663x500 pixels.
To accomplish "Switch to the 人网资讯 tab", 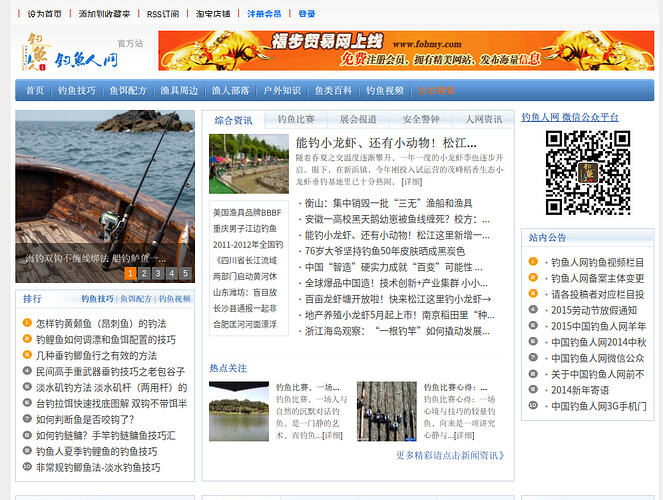I will 483,120.
